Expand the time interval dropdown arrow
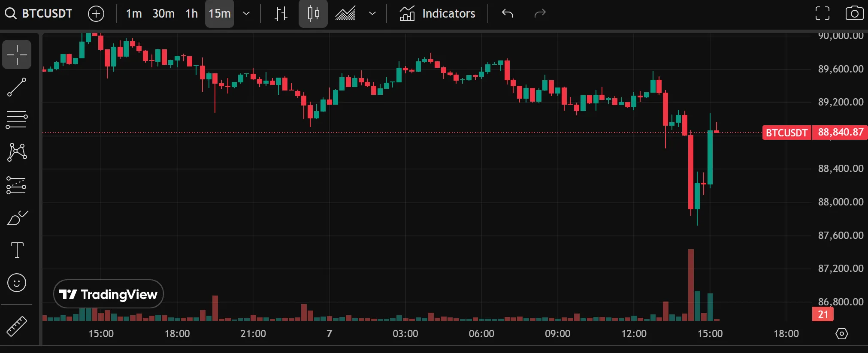The height and width of the screenshot is (353, 868). [246, 14]
